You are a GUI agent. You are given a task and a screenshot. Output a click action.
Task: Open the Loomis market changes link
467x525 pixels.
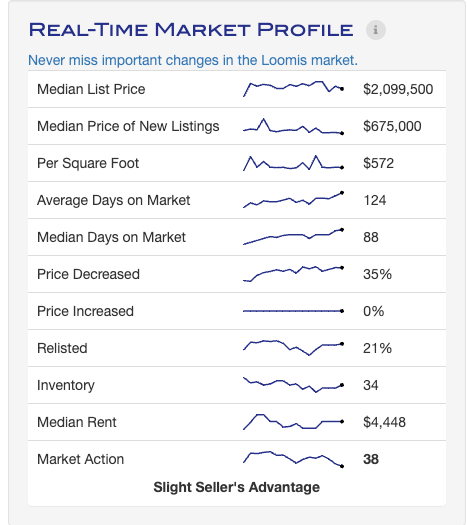[x=193, y=60]
